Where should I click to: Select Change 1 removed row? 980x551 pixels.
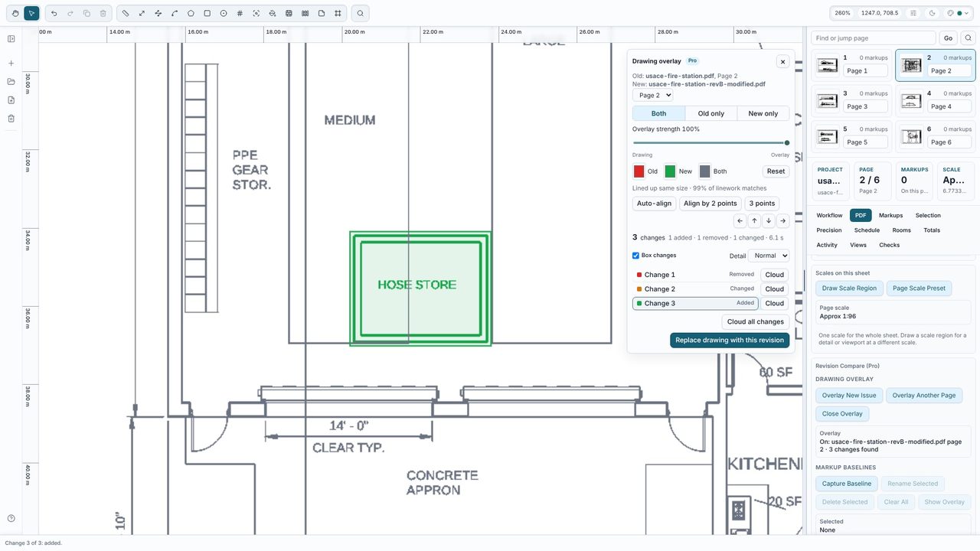(695, 275)
